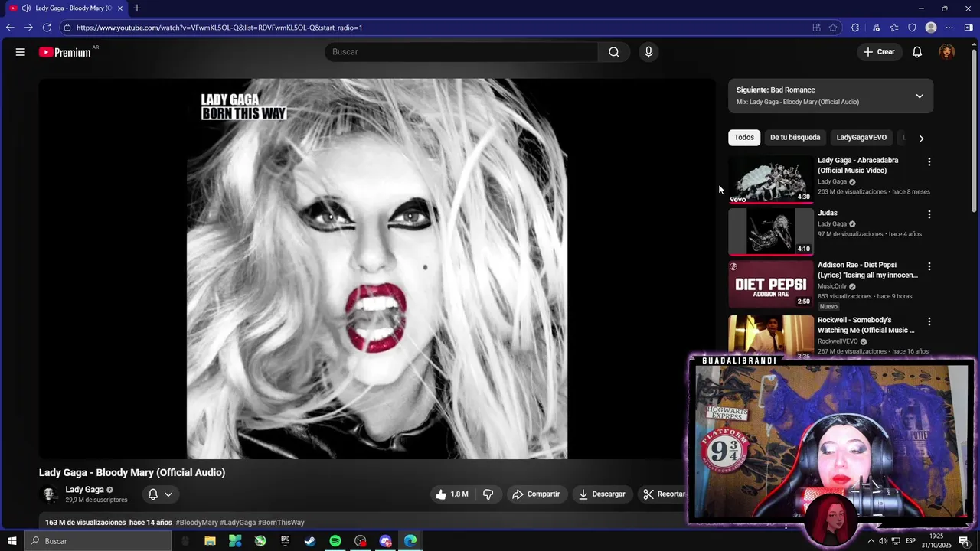Download the video with Descargar
This screenshot has height=551, width=980.
click(602, 494)
